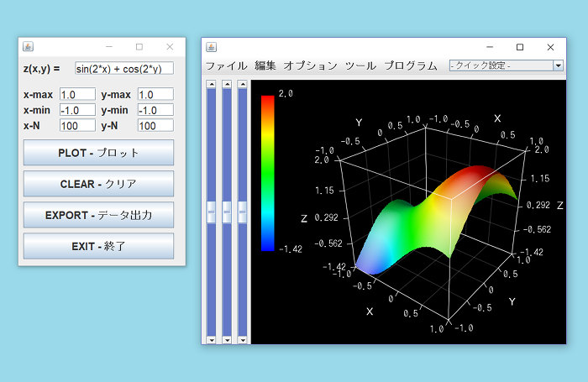Click the Java icon in the small control window

[28, 47]
